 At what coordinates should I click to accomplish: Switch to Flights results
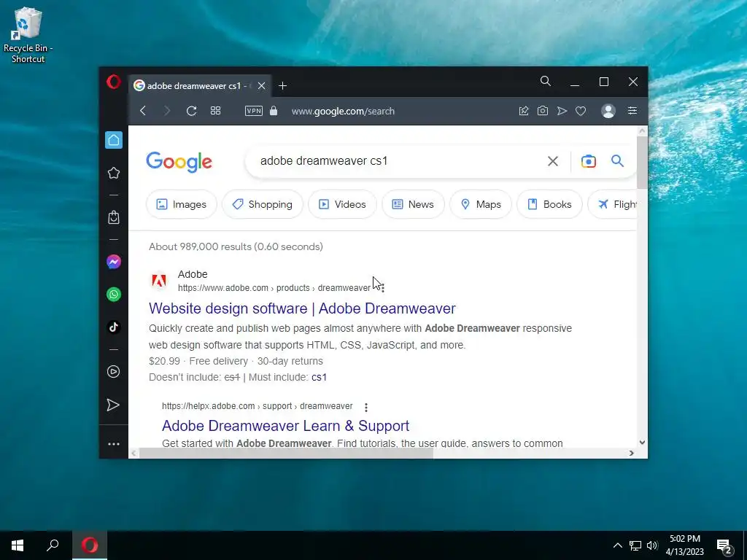coord(613,204)
